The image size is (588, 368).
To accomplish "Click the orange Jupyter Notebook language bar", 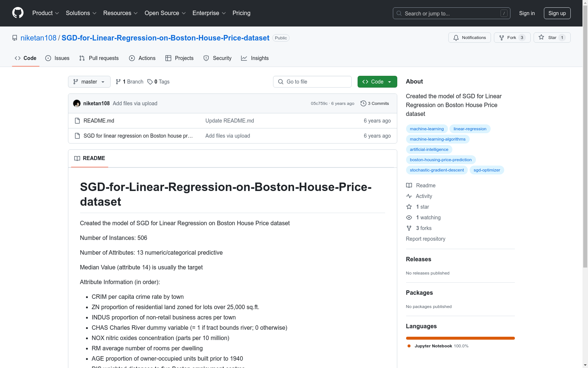I will [x=460, y=338].
